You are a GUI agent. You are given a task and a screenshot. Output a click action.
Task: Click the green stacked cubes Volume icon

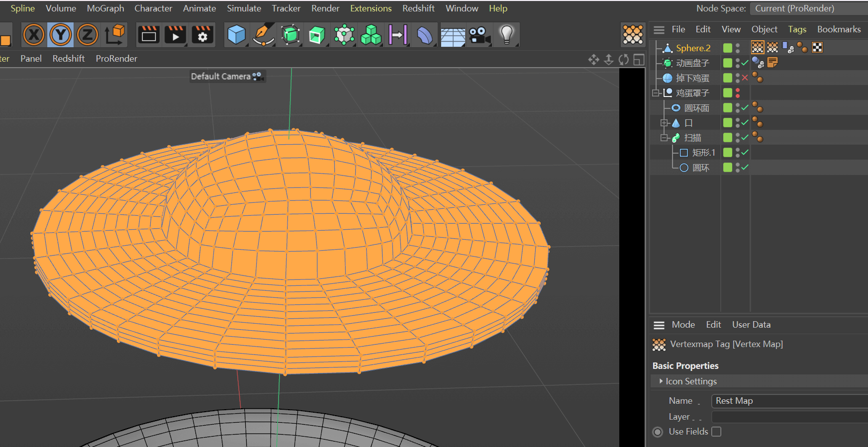[x=371, y=35]
